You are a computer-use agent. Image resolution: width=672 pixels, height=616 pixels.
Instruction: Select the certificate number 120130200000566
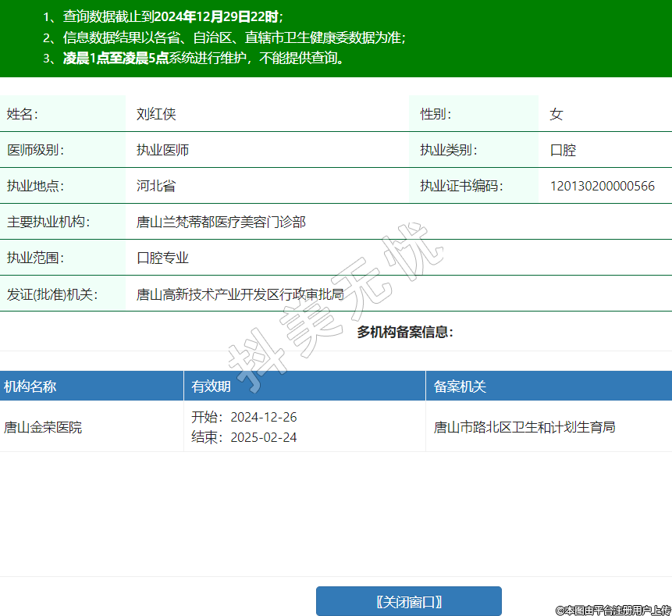602,186
